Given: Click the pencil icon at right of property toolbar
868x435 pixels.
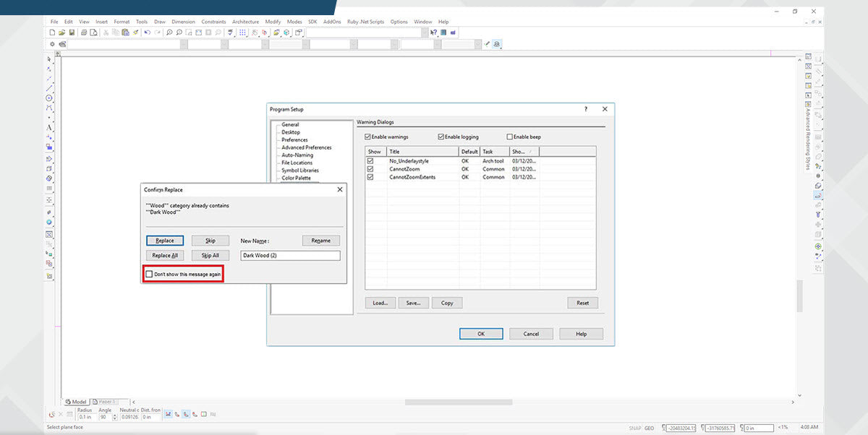Looking at the screenshot, I should tap(487, 44).
